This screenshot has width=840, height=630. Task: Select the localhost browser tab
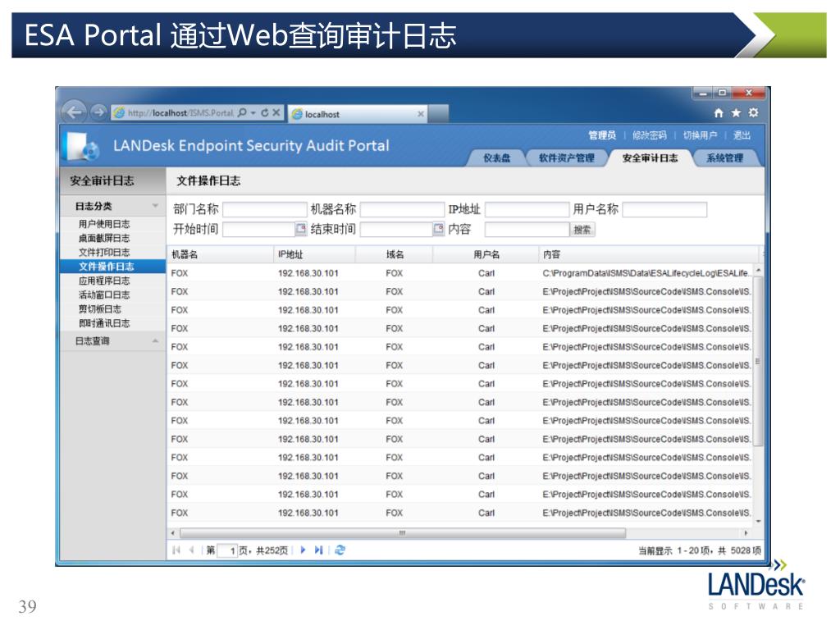[x=358, y=114]
